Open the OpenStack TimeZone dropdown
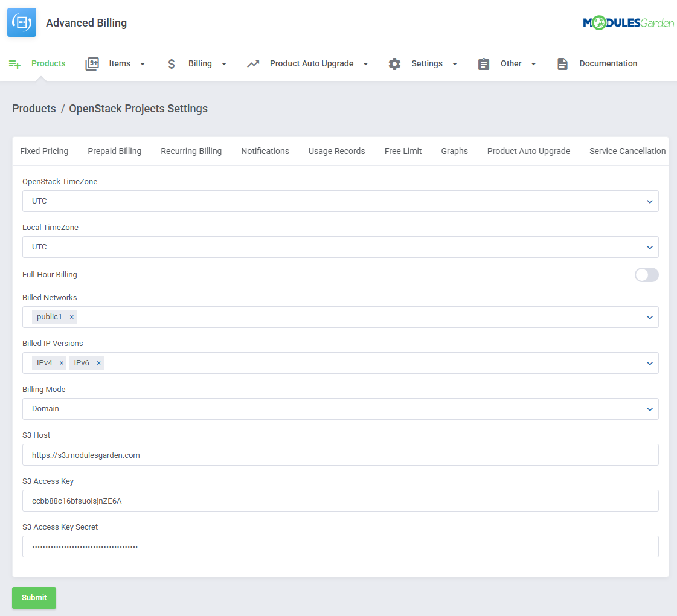The width and height of the screenshot is (677, 616). 340,201
